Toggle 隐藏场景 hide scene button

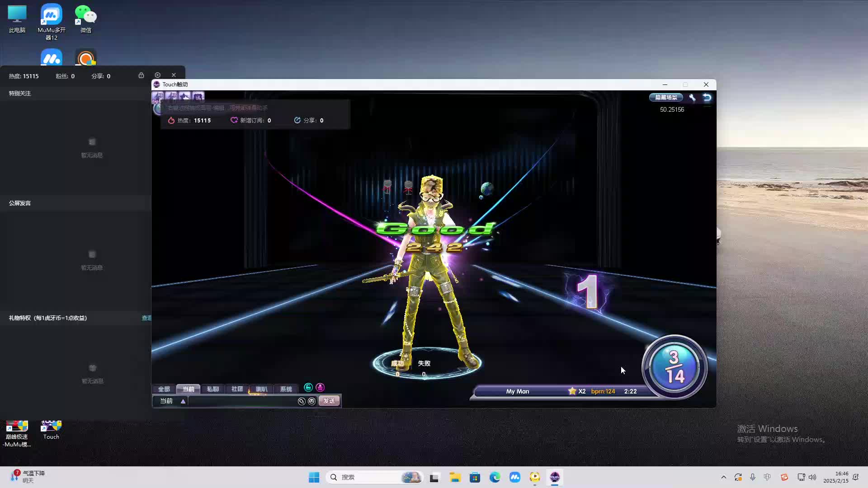[x=666, y=98]
